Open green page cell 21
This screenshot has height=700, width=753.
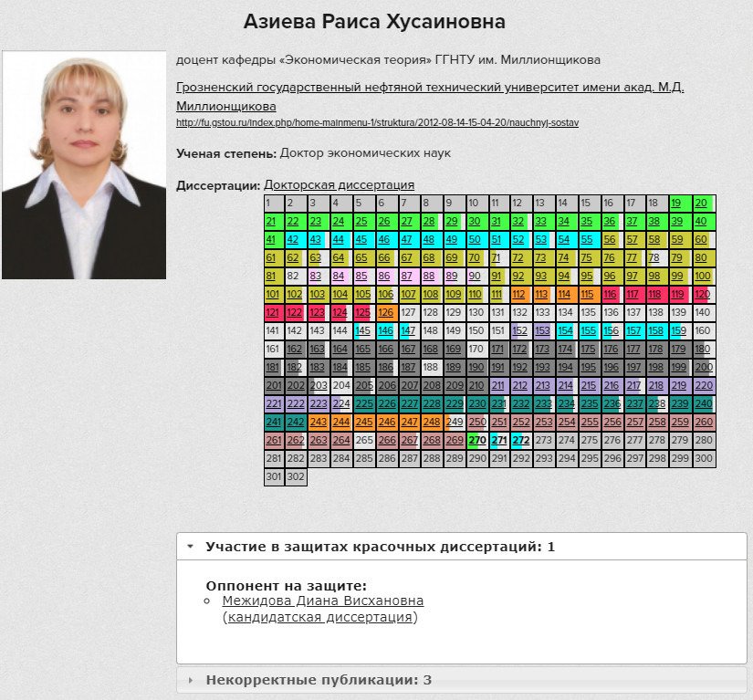click(274, 222)
